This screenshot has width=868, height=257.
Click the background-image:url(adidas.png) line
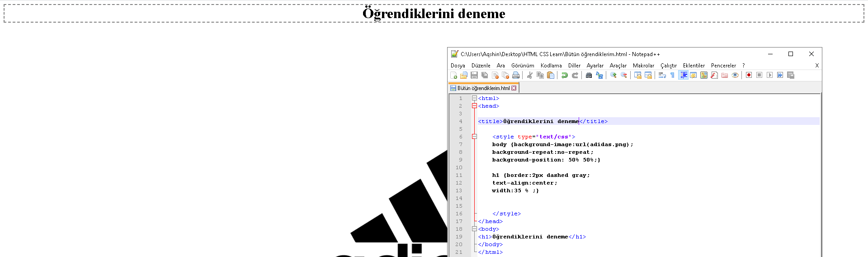click(563, 144)
